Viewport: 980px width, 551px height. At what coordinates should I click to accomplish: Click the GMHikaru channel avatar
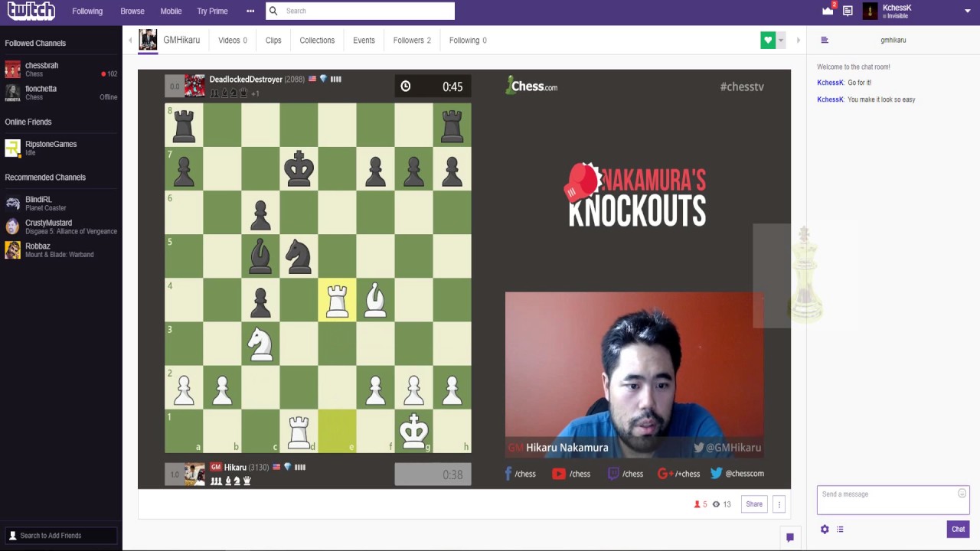[x=148, y=40]
